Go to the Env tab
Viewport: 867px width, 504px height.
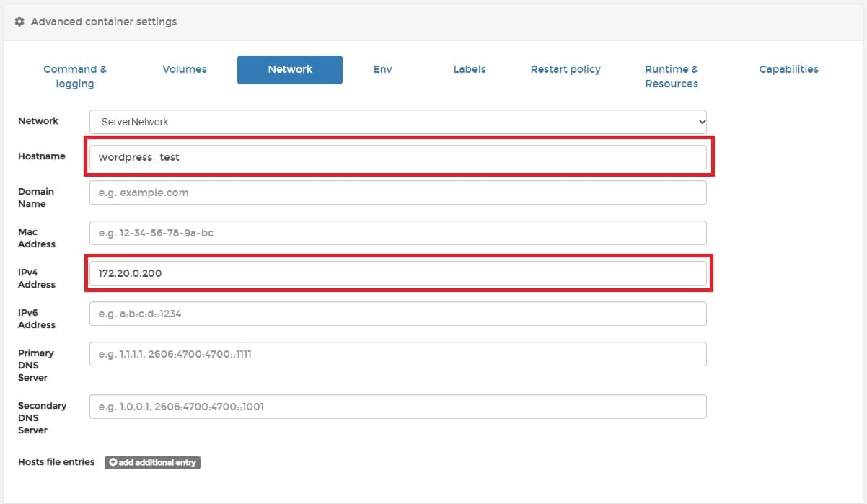pyautogui.click(x=382, y=69)
